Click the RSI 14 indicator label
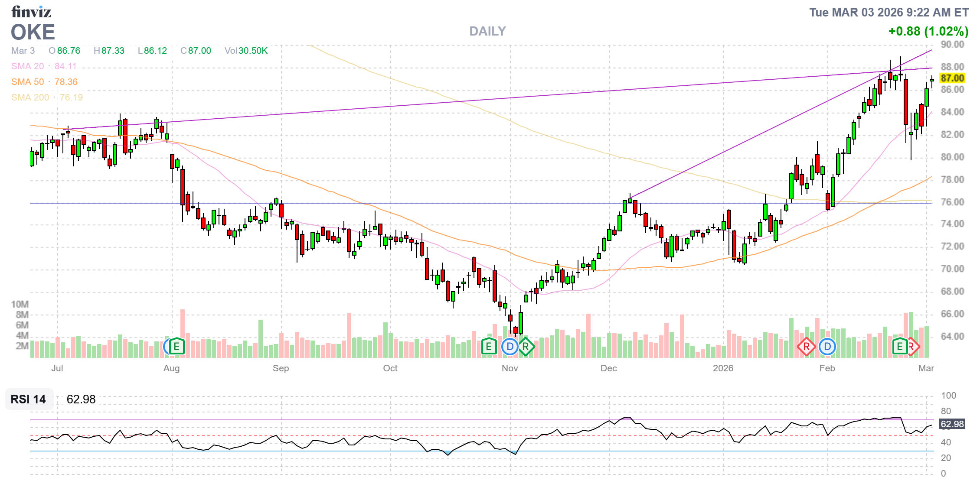The image size is (980, 487). pos(28,399)
